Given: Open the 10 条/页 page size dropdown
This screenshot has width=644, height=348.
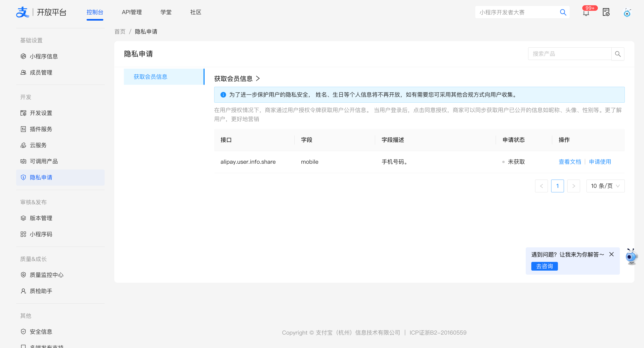Looking at the screenshot, I should click(605, 186).
